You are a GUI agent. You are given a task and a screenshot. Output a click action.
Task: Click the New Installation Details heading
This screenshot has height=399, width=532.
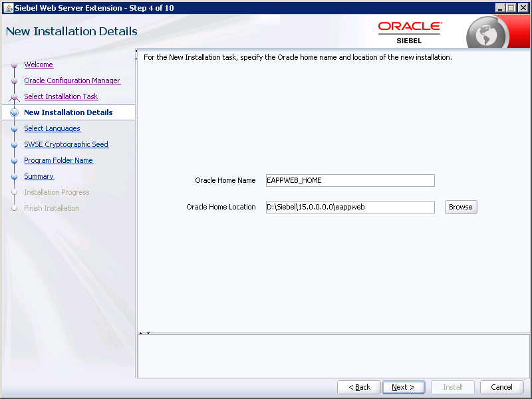coord(72,31)
